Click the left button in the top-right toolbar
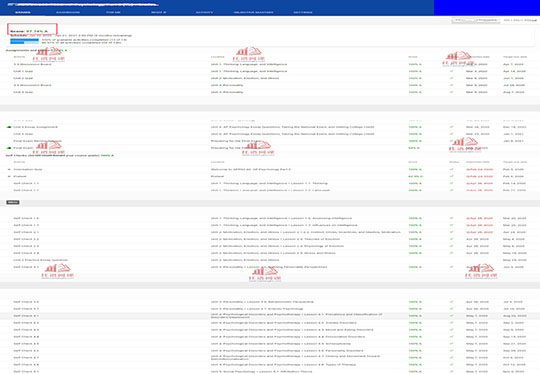540x374 pixels. click(462, 20)
